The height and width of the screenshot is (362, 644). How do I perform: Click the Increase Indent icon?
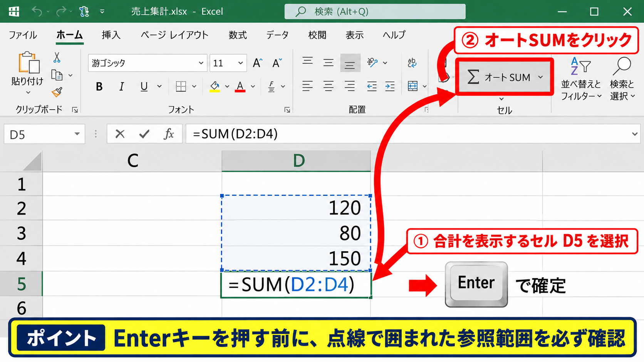(x=390, y=86)
